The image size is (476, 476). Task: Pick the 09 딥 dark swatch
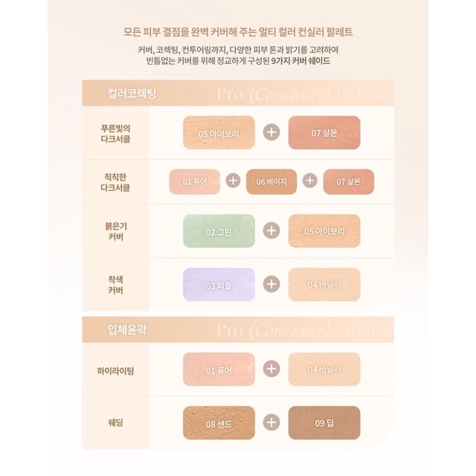[324, 420]
